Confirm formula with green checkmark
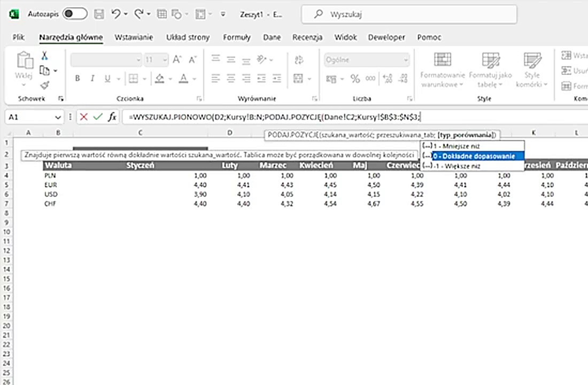Screen dimensions: 588x385 97,117
